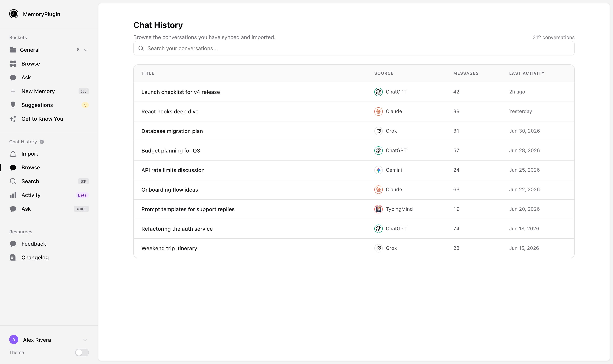613x364 pixels.
Task: Click the Search magnifier icon in sidebar
Action: pyautogui.click(x=13, y=181)
